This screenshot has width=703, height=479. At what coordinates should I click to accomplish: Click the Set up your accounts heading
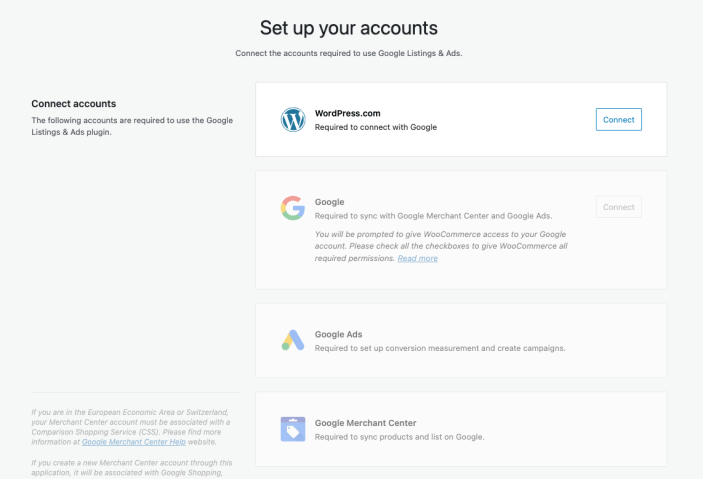coord(349,28)
